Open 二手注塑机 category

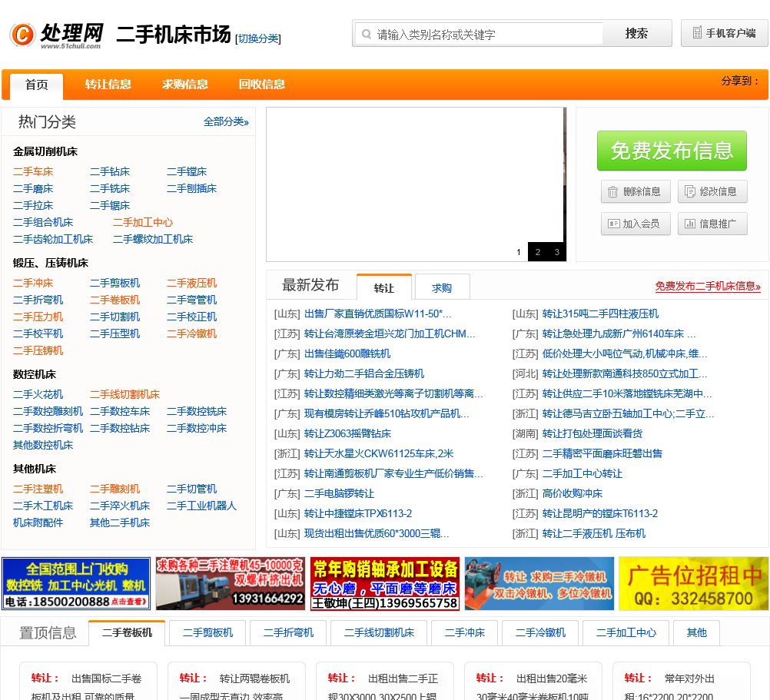pos(38,489)
